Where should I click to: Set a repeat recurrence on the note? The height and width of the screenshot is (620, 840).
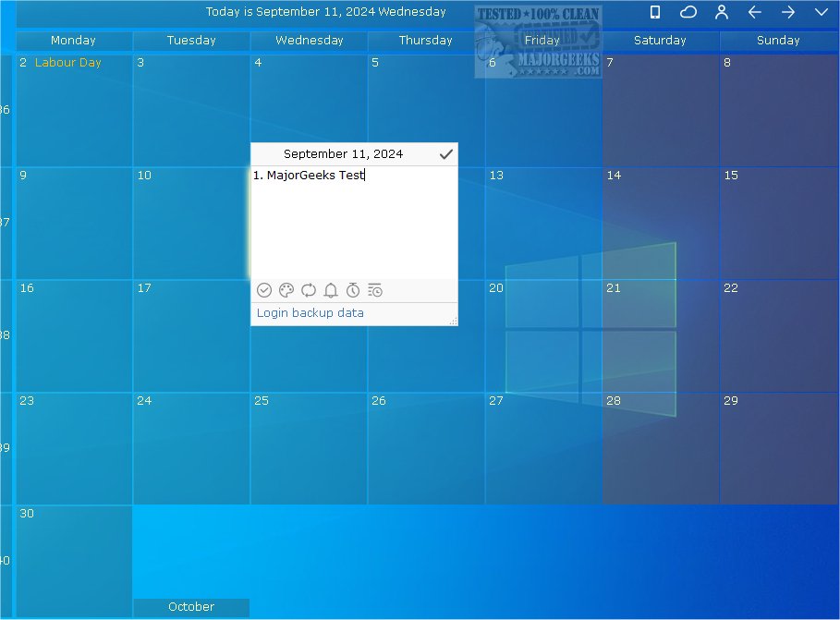coord(309,290)
